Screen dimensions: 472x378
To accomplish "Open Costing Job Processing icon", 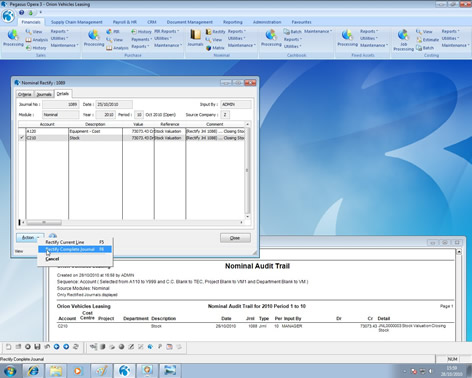I will pos(403,40).
